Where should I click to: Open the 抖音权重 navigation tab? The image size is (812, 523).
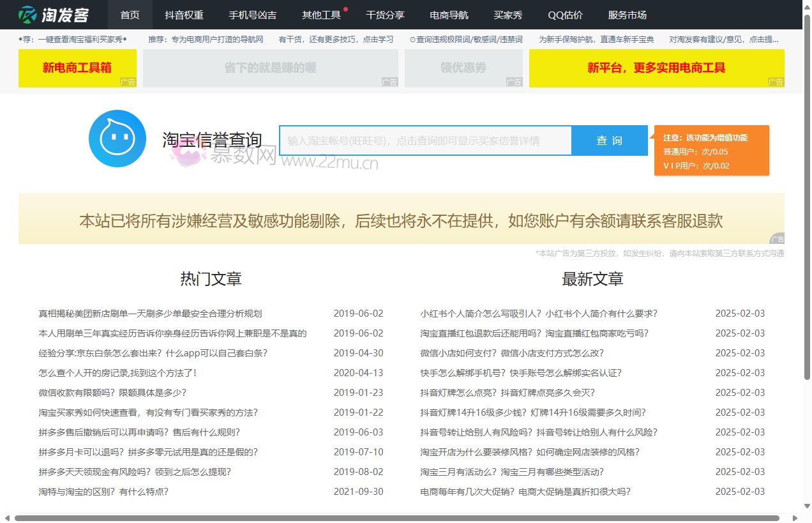184,15
